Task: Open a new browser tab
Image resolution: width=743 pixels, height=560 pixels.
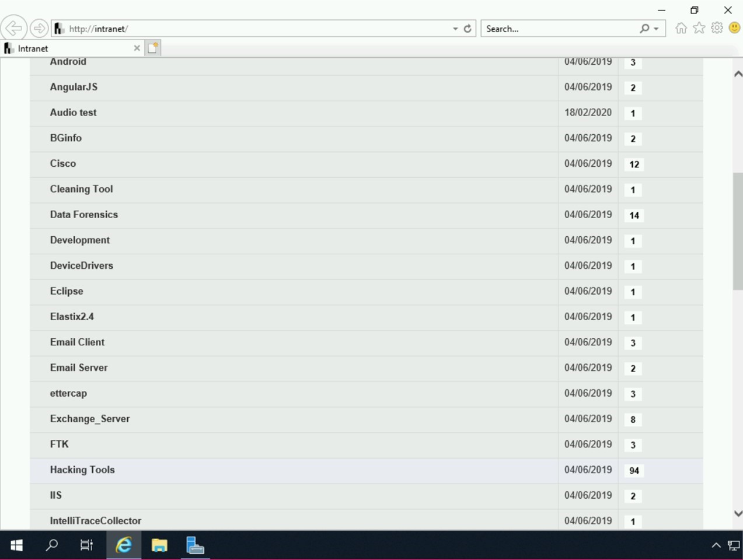Action: coord(153,48)
